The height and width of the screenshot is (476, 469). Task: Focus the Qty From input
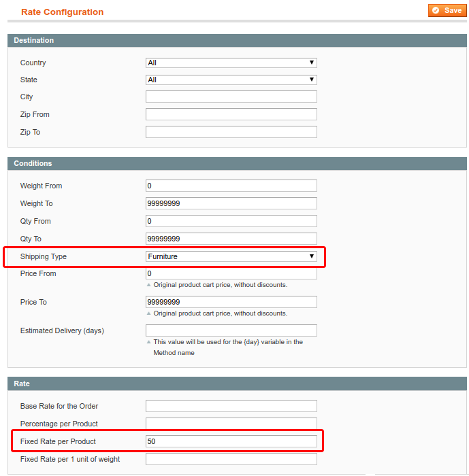tap(231, 221)
